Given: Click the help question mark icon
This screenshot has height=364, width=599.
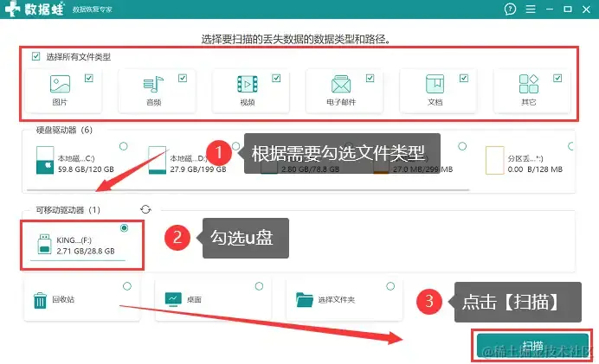Looking at the screenshot, I should coord(510,10).
